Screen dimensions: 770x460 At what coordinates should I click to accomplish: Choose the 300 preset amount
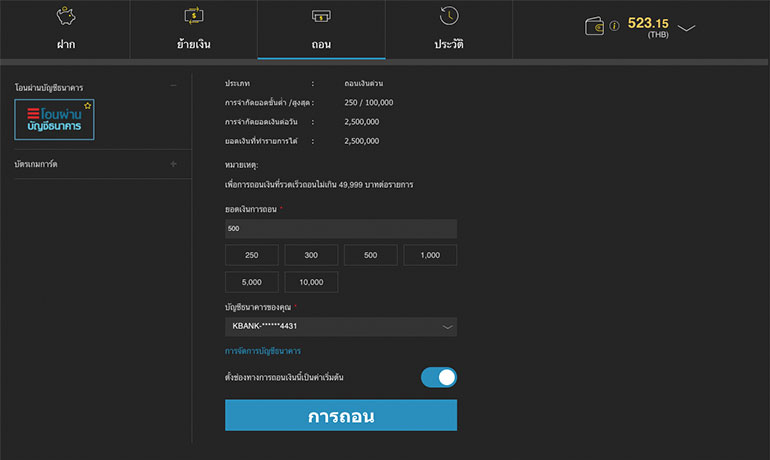pyautogui.click(x=311, y=255)
